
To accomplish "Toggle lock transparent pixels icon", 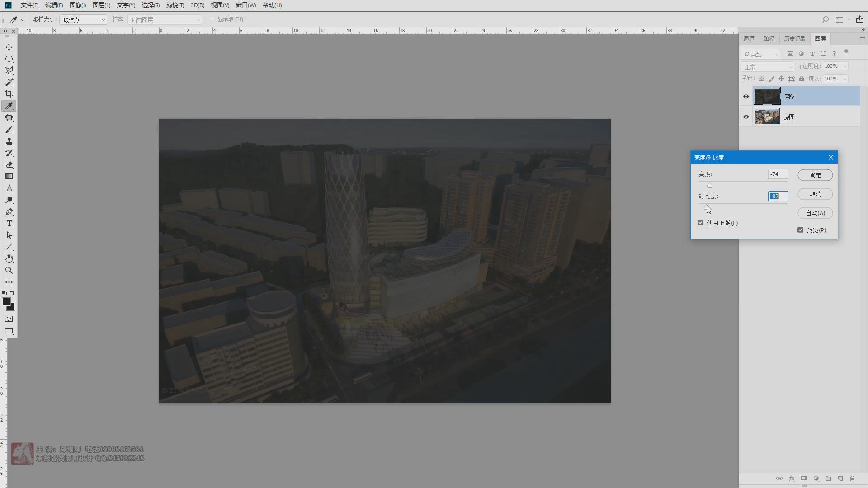I will point(762,79).
